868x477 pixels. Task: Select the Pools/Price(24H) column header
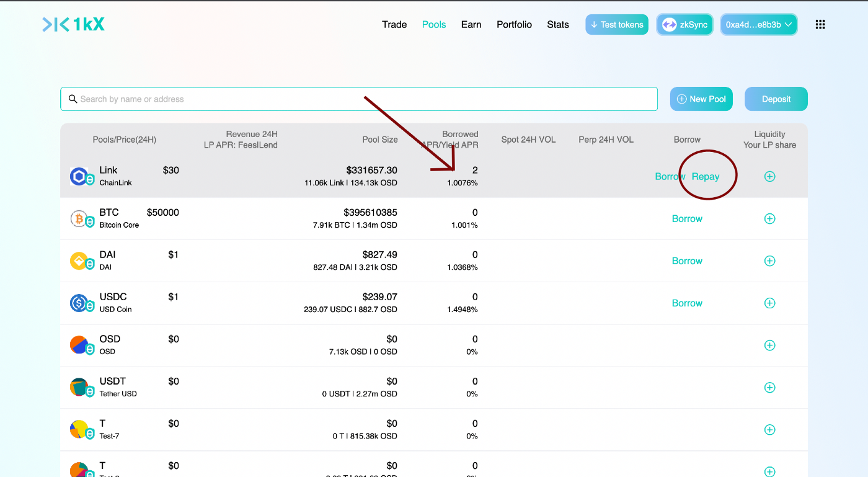[125, 140]
